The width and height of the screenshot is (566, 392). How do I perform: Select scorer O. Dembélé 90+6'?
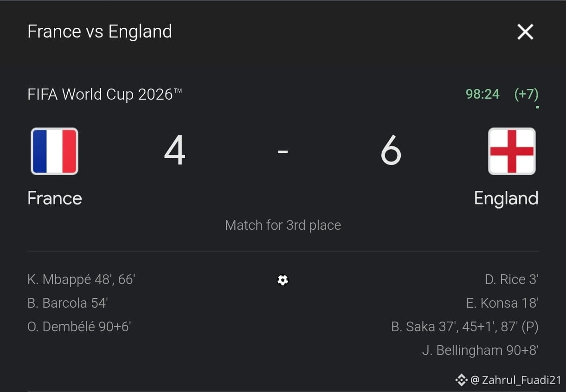click(79, 327)
